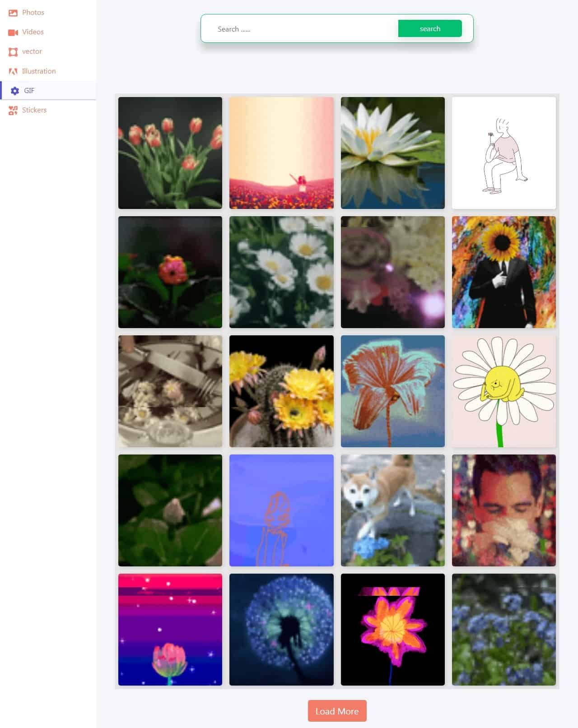Open the white water lily GIF
The height and width of the screenshot is (728, 578).
click(392, 153)
